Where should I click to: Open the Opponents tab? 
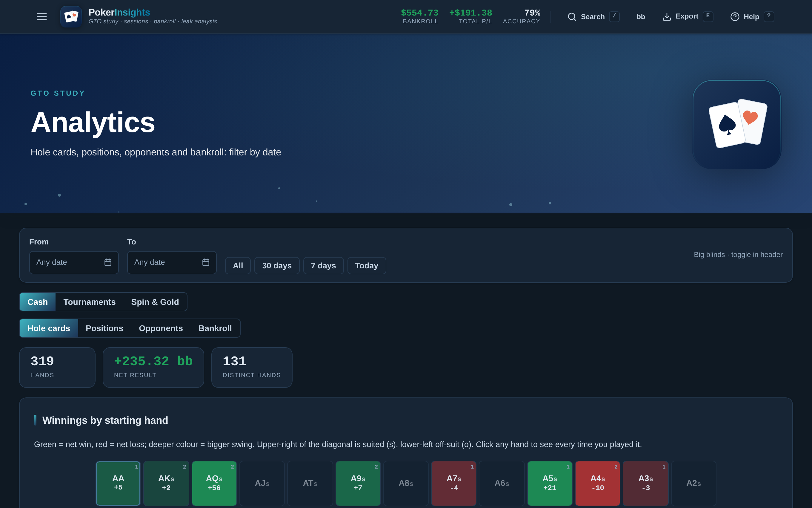pos(161,328)
